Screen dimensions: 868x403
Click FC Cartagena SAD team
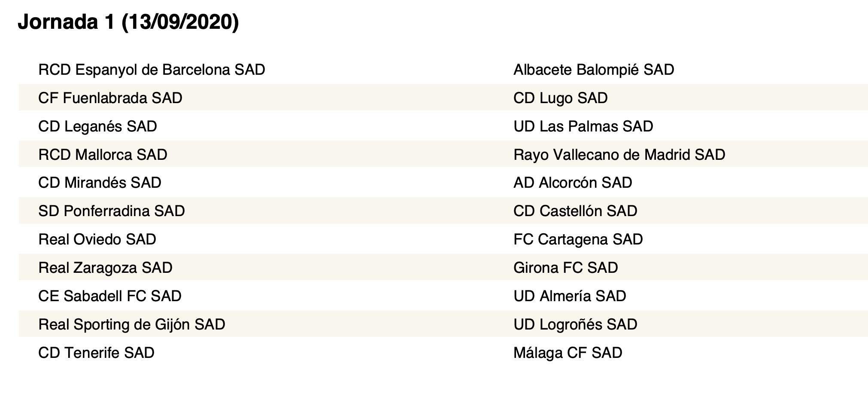click(x=578, y=239)
